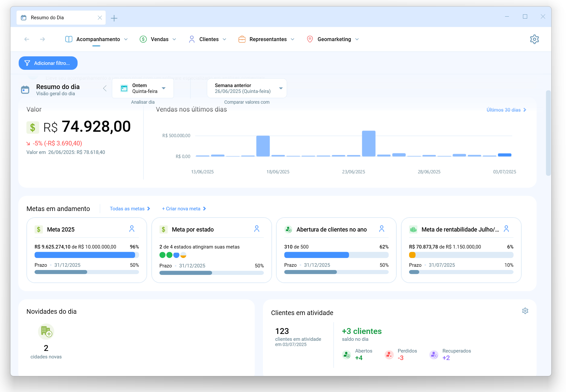566x392 pixels.
Task: Click '123' clientes em atividade value
Action: click(282, 331)
